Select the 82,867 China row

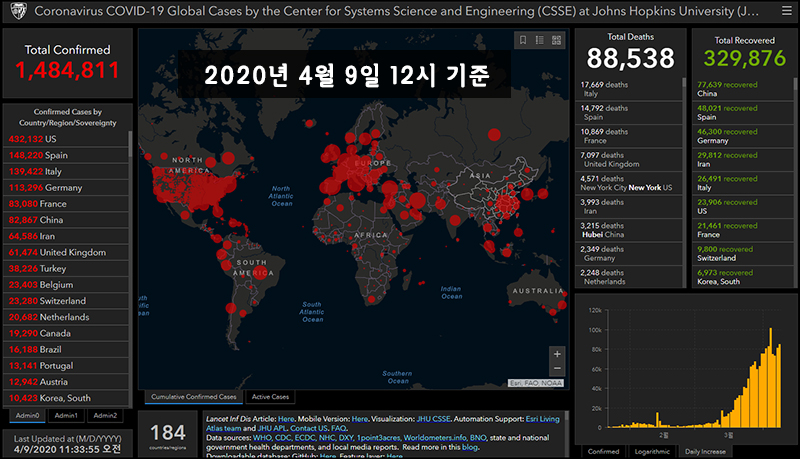pyautogui.click(x=66, y=220)
